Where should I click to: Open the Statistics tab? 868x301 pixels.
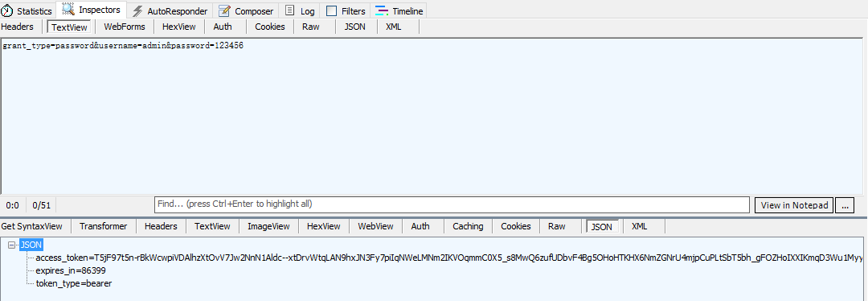(x=27, y=11)
